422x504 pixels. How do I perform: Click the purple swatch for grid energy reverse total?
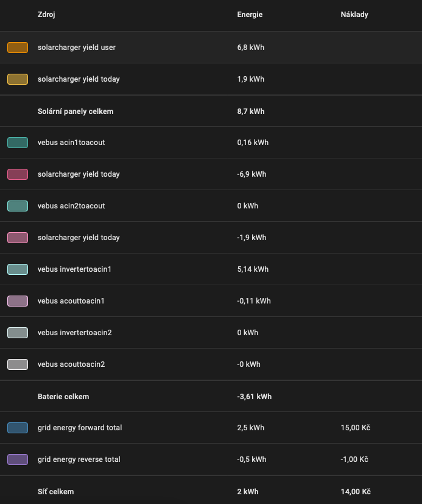(x=18, y=460)
